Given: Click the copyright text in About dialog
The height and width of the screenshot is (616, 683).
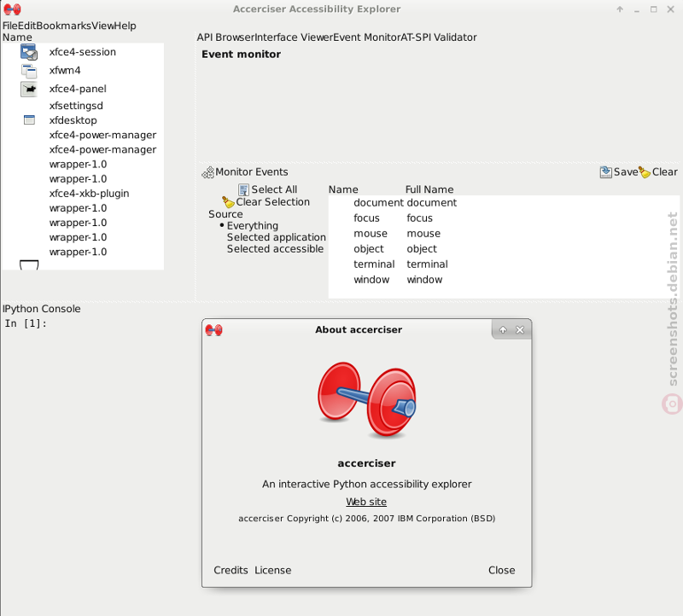Looking at the screenshot, I should 367,519.
